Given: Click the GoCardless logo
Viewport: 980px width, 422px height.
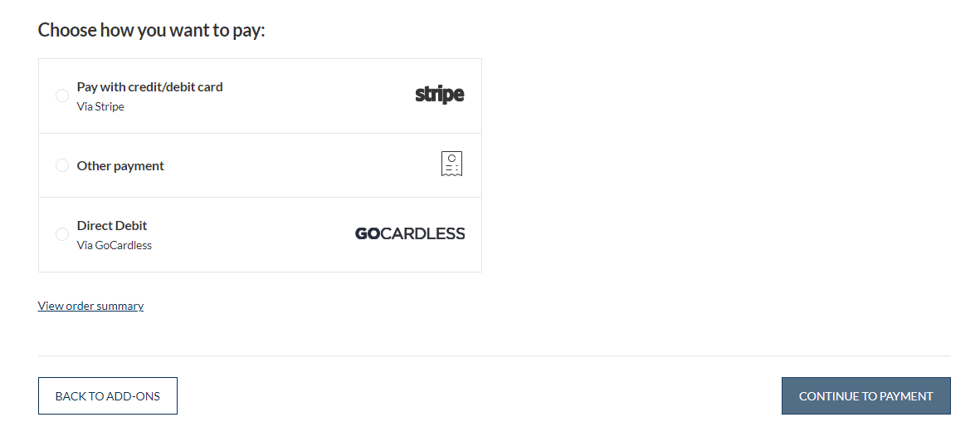Looking at the screenshot, I should click(x=410, y=233).
